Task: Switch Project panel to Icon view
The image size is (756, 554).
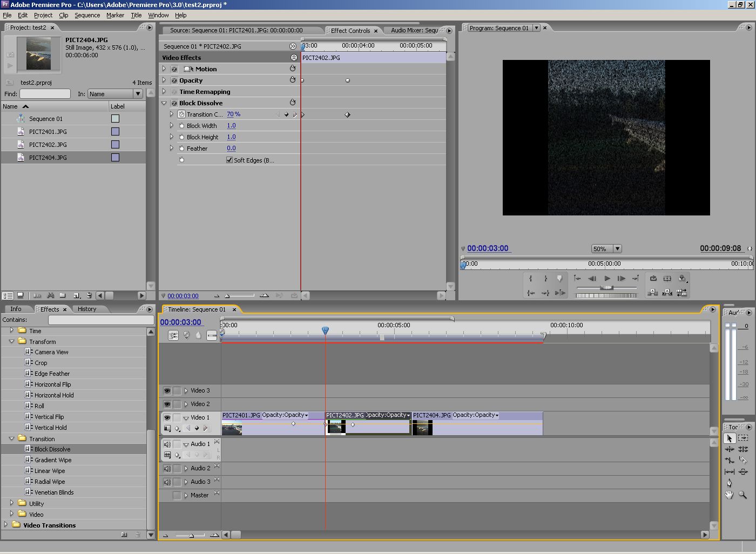Action: coord(21,296)
